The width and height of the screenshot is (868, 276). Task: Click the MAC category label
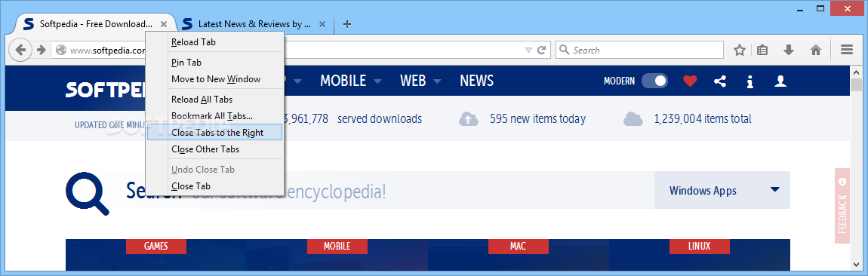(x=518, y=246)
